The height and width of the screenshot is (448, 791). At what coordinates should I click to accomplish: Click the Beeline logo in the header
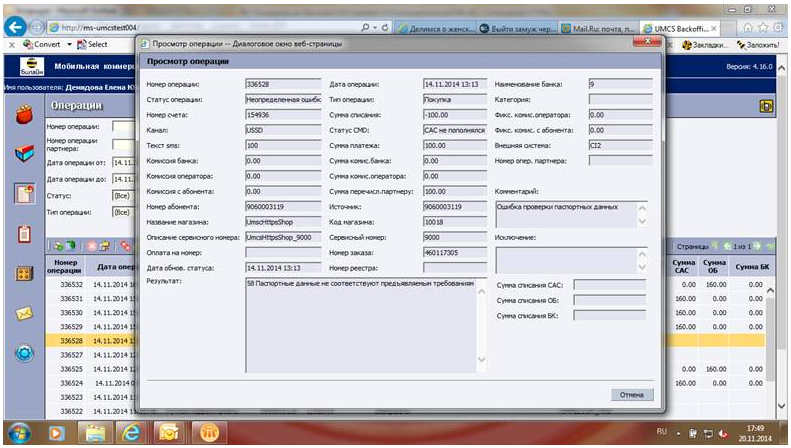click(x=32, y=66)
